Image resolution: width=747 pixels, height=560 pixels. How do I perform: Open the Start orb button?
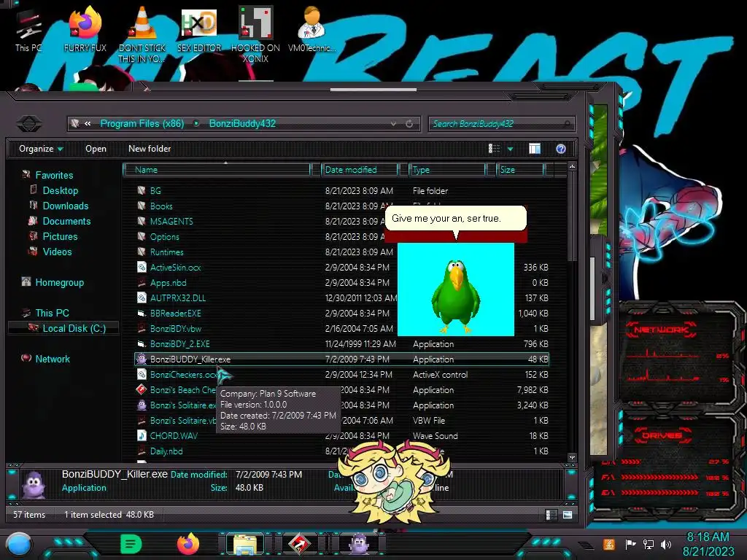click(19, 544)
